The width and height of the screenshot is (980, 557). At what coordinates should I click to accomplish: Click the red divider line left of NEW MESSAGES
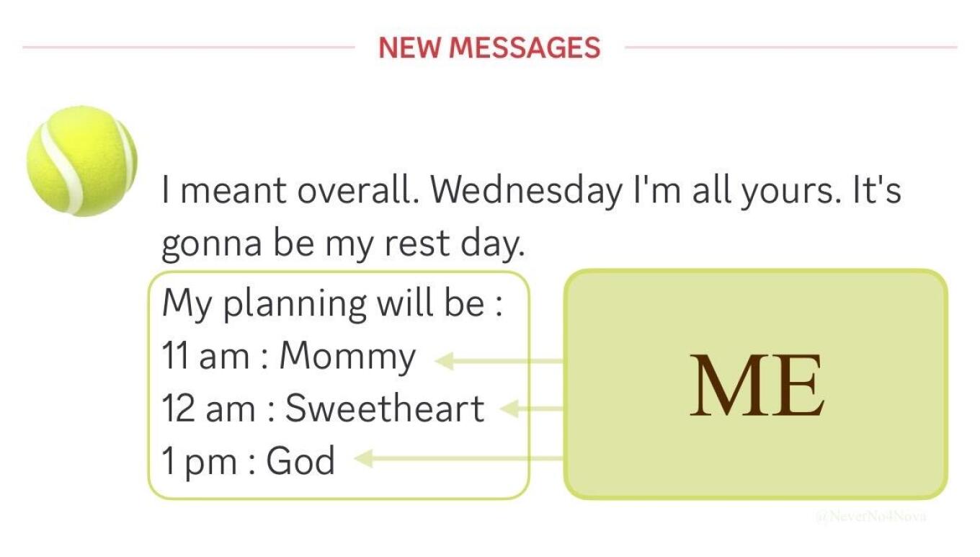tap(189, 48)
